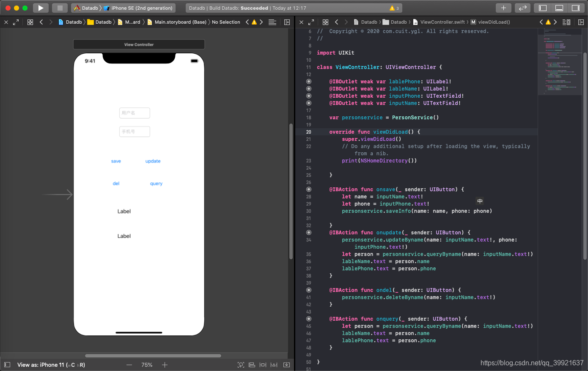The height and width of the screenshot is (371, 588).
Task: Jump to next issue in storyboard editor
Action: (x=261, y=22)
